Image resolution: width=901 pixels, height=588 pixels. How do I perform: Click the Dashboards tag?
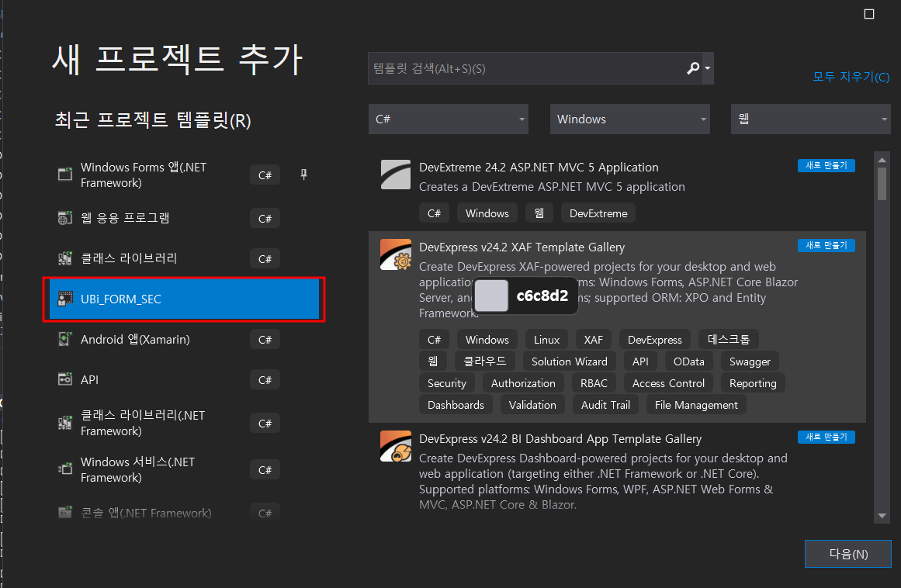[x=456, y=405]
